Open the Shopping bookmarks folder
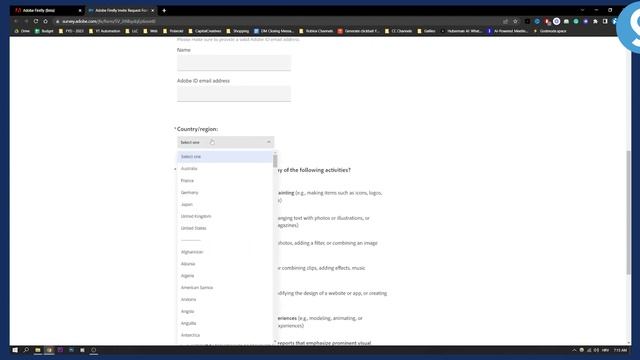 pyautogui.click(x=238, y=31)
